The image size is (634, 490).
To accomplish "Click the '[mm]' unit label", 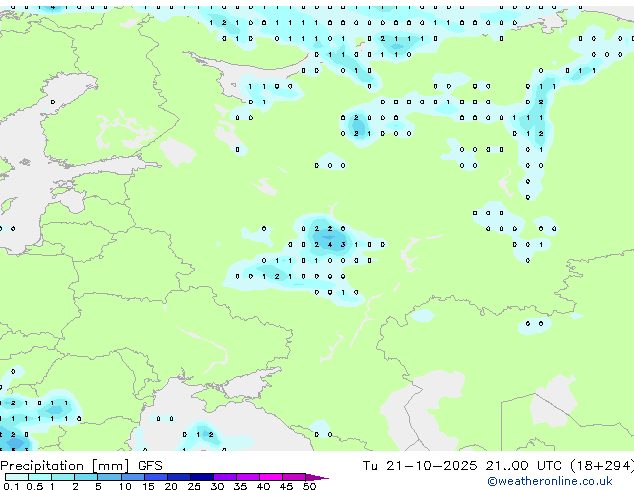I will click(110, 466).
